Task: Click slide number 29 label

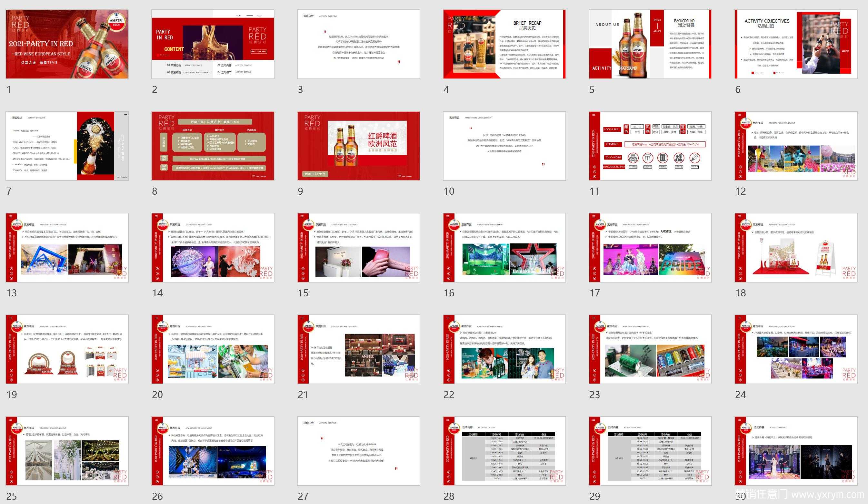Action: click(594, 497)
